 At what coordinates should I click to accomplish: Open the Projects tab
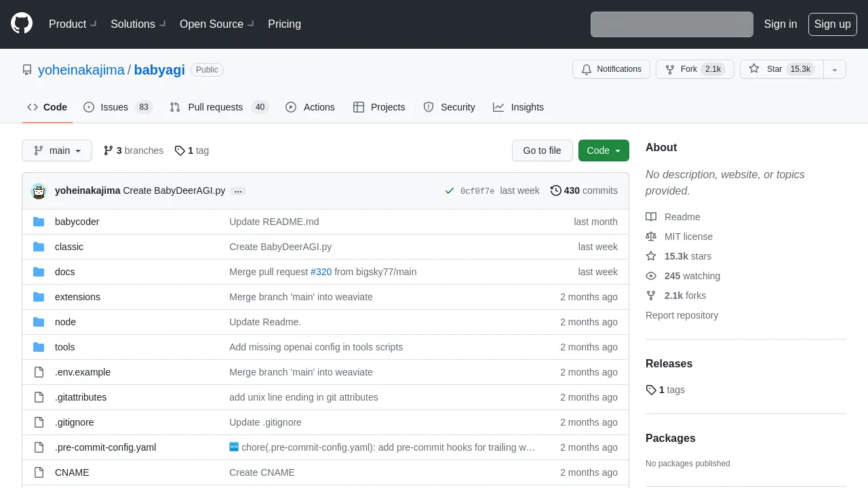tap(379, 107)
